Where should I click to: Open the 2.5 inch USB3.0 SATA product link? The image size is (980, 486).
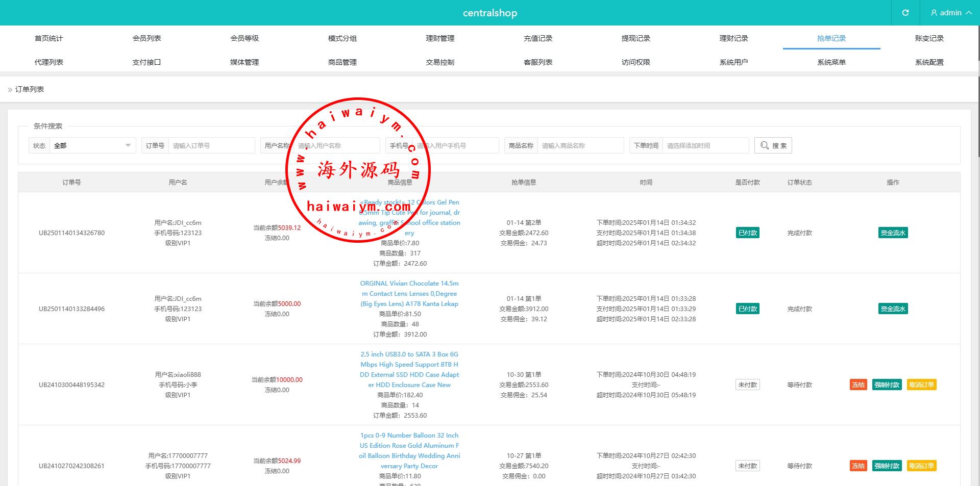click(409, 370)
